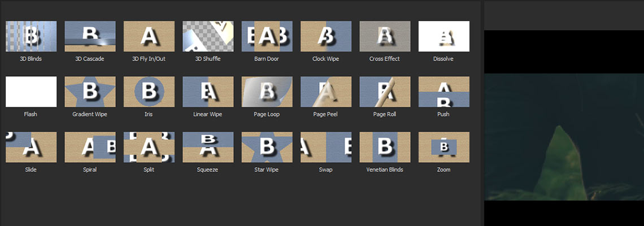The image size is (644, 226).
Task: Click the Iris circle transition thumbnail
Action: [x=149, y=92]
